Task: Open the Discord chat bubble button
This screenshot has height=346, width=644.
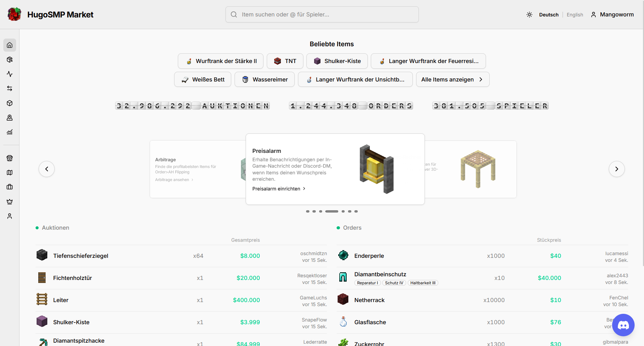Action: tap(623, 325)
